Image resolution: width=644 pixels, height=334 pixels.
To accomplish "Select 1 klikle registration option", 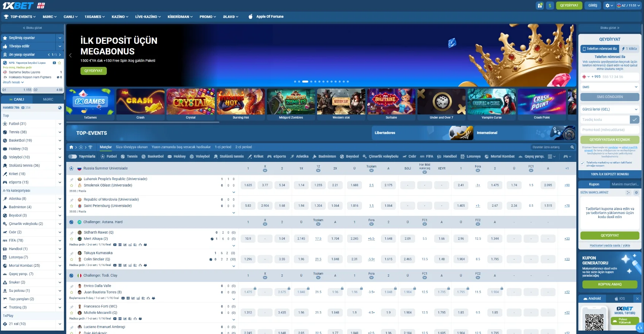I will coord(629,49).
